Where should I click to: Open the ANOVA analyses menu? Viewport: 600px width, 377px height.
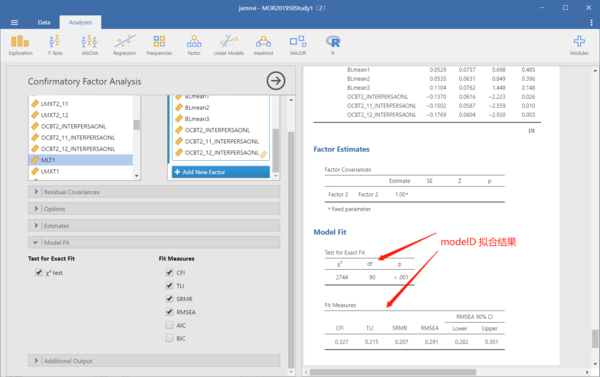[x=90, y=45]
